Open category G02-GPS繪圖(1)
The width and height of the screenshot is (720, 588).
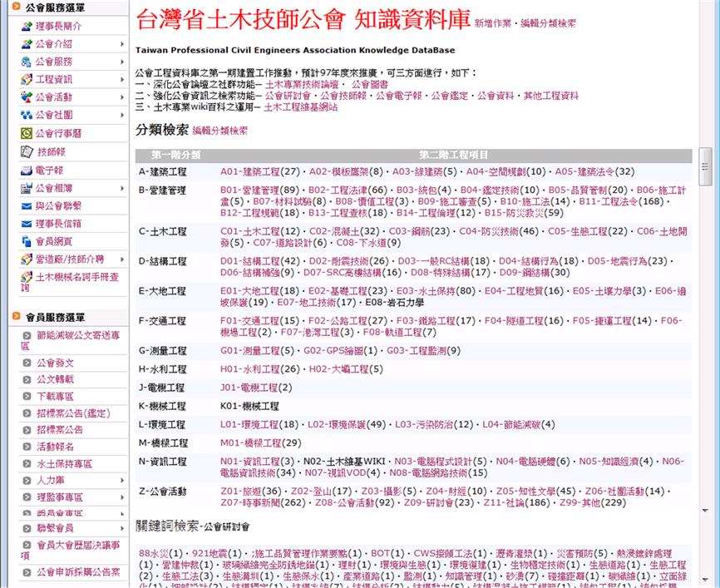click(340, 351)
